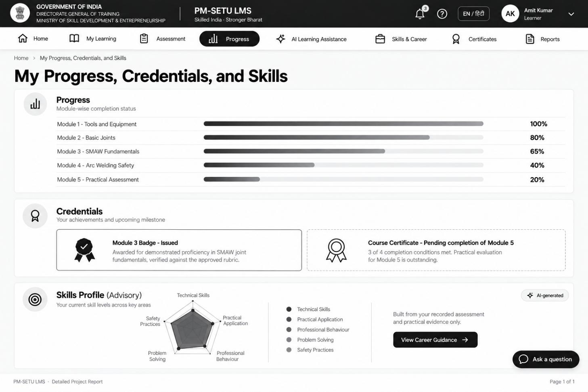Image resolution: width=588 pixels, height=392 pixels.
Task: Click the 65% value for Module 3
Action: pos(537,151)
